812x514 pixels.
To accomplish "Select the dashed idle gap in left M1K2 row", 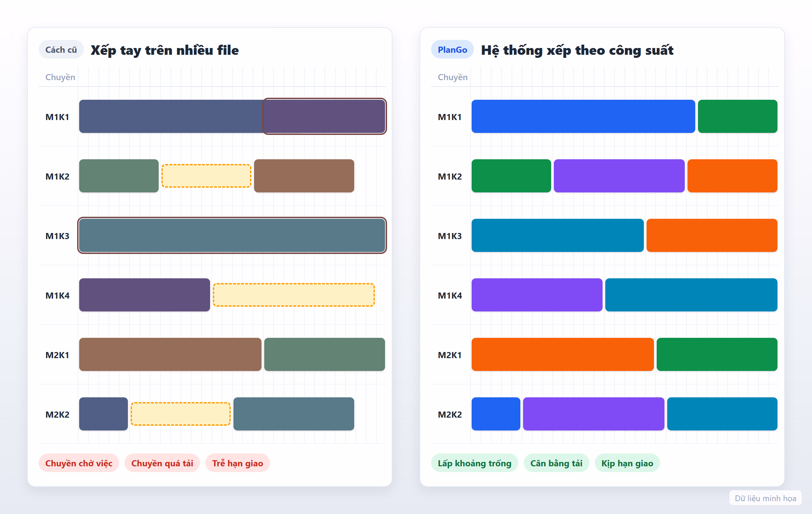I will [x=206, y=176].
